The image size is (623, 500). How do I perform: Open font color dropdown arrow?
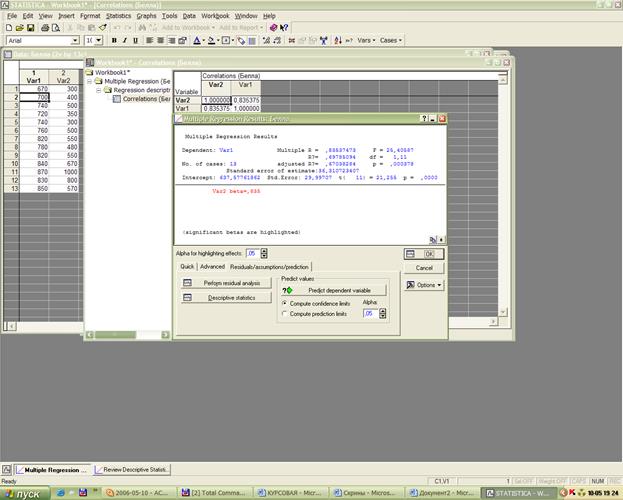(204, 40)
